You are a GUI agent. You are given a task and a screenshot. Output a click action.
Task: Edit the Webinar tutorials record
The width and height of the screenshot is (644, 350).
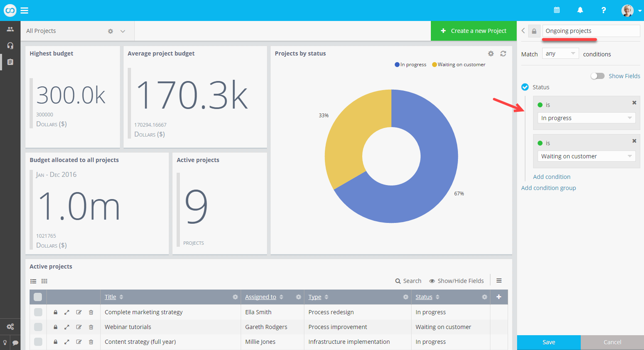[79, 327]
